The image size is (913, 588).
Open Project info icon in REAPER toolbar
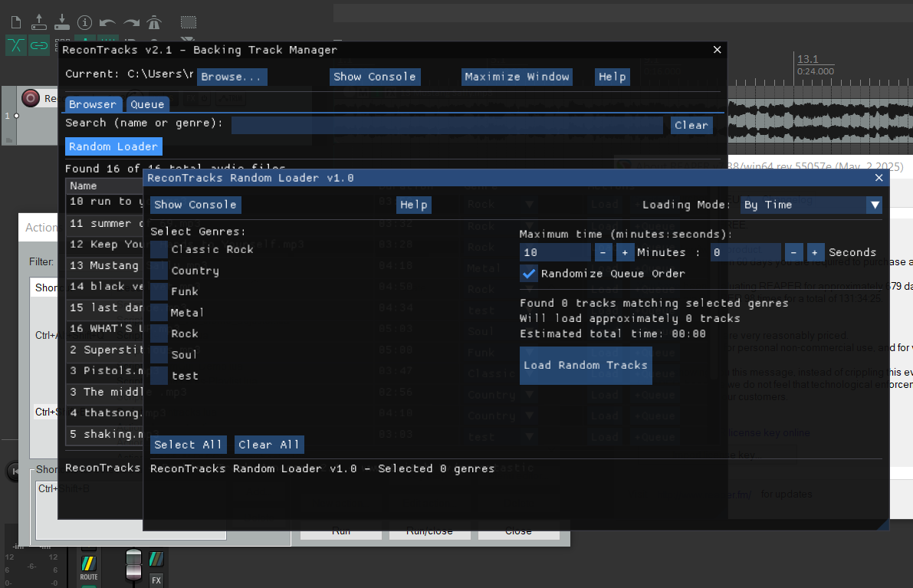pyautogui.click(x=85, y=23)
